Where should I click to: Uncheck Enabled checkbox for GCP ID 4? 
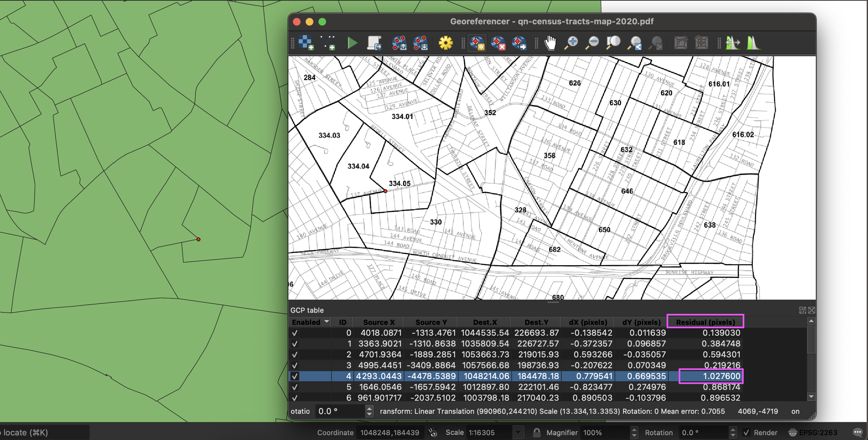point(295,376)
